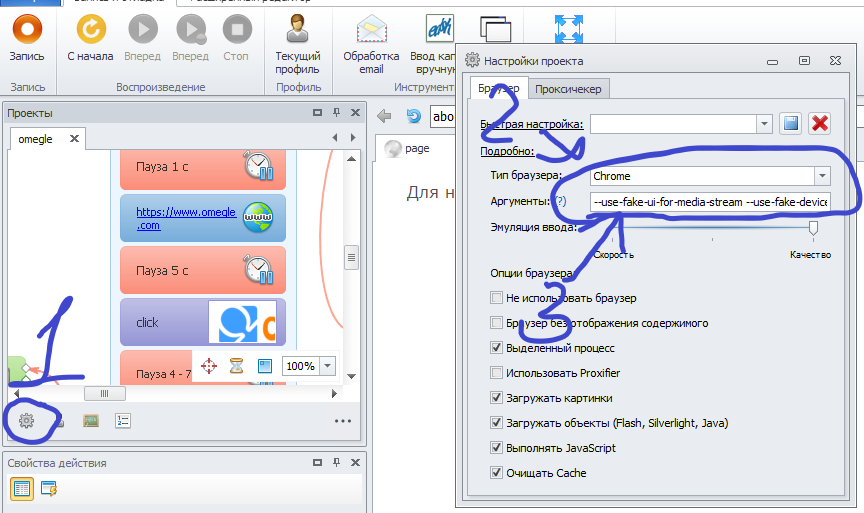This screenshot has height=513, width=864.
Task: Open the Обработка email tool
Action: click(371, 43)
